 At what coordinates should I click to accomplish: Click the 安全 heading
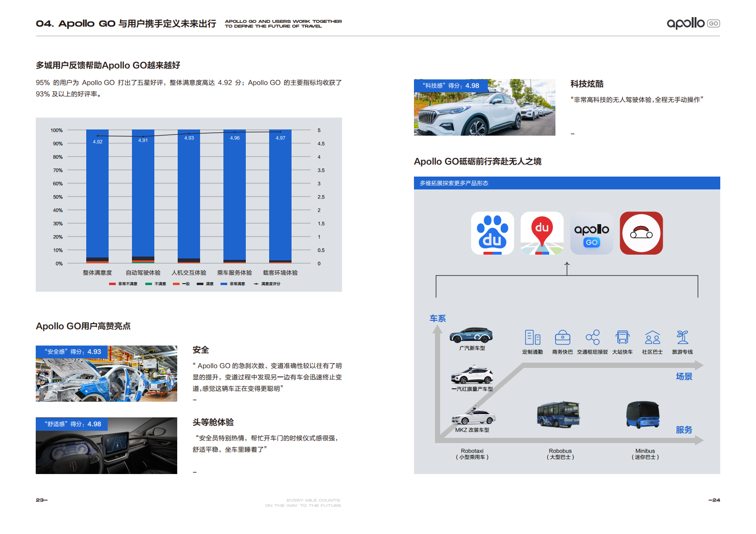coord(201,350)
